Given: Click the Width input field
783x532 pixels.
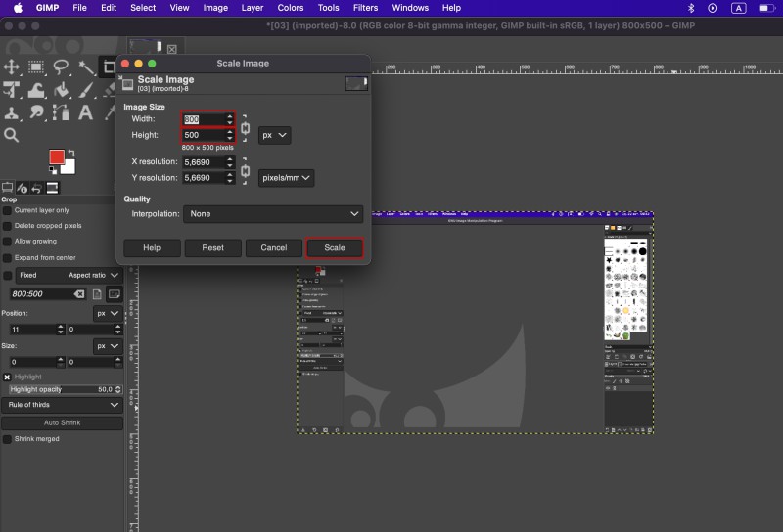Looking at the screenshot, I should (208, 119).
